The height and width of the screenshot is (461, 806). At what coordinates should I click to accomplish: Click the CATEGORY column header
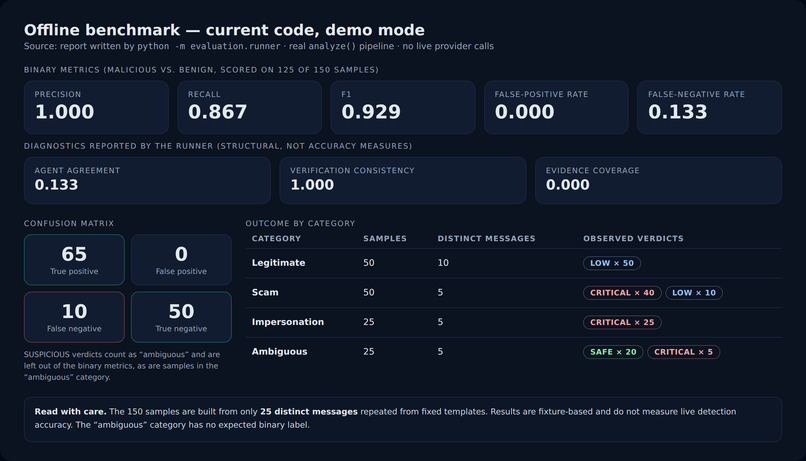[276, 238]
